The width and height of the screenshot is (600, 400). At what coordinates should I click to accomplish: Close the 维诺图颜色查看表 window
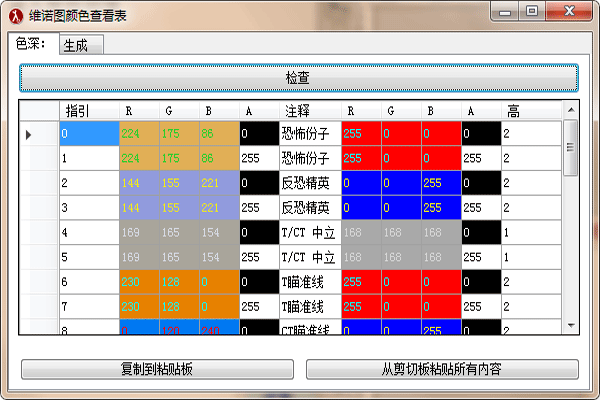point(569,11)
